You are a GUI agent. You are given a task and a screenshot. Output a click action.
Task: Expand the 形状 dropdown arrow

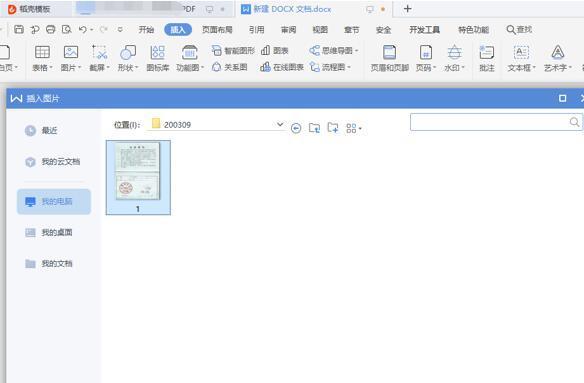point(136,67)
